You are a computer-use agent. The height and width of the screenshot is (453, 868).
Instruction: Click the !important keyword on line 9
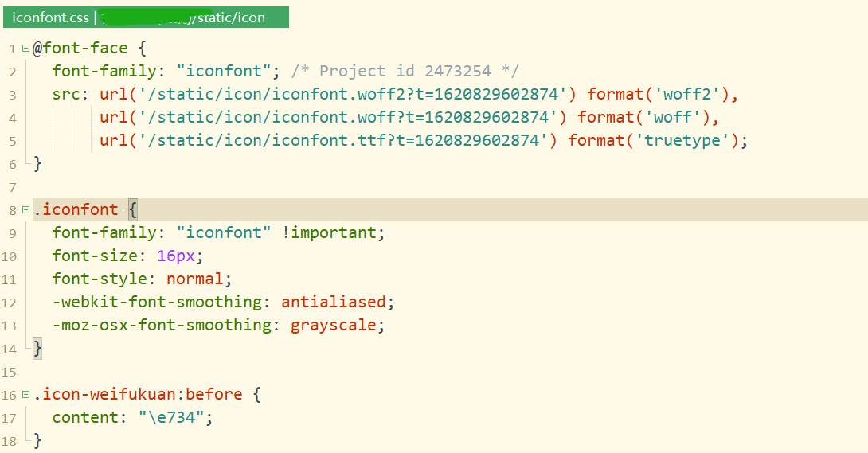tap(334, 233)
